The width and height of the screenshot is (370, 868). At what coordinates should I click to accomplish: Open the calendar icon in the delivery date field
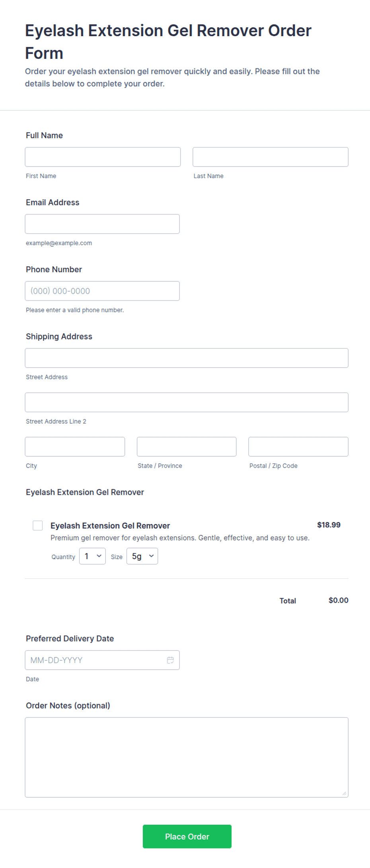point(170,660)
